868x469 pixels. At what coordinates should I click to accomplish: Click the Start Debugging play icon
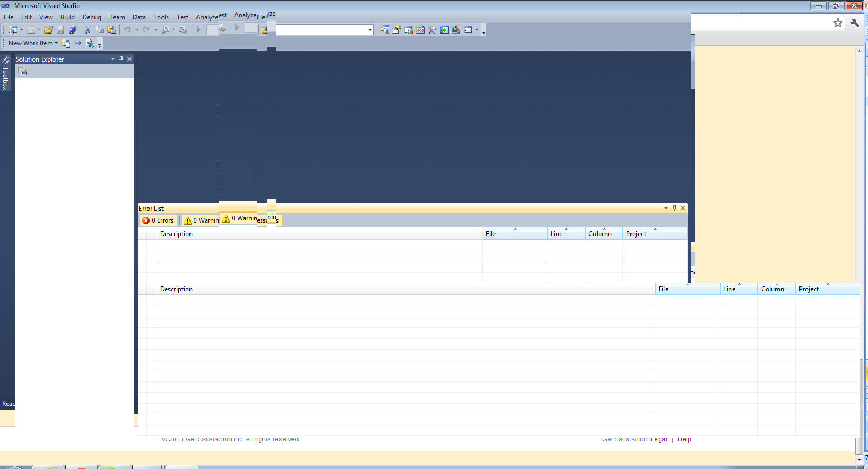(x=199, y=30)
